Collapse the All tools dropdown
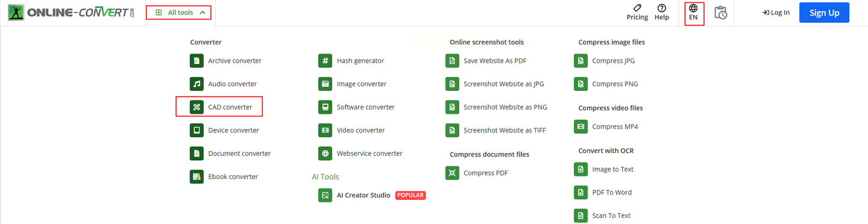Viewport: 868px width, 224px height. (x=179, y=12)
